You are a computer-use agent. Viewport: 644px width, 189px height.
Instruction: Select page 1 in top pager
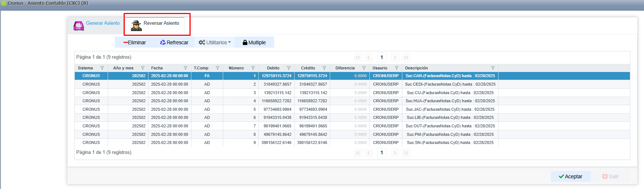[x=382, y=57]
